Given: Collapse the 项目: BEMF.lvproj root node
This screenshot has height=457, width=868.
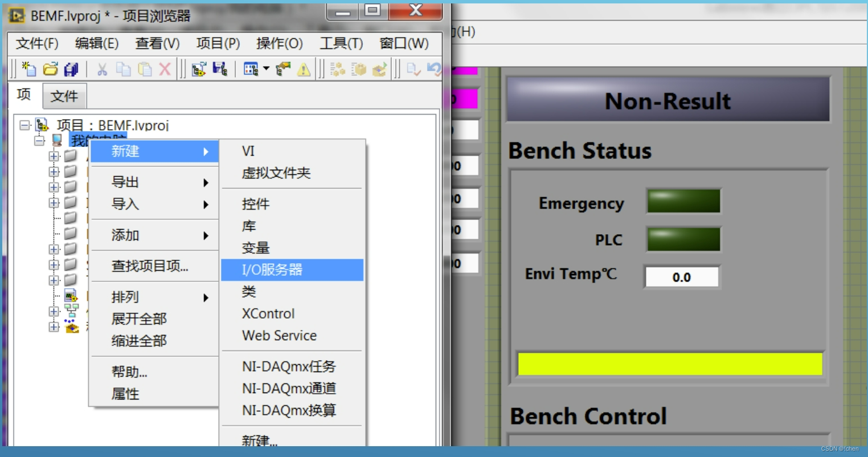Looking at the screenshot, I should [24, 125].
